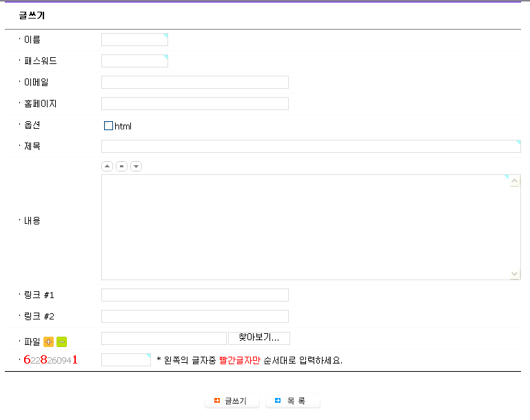
Task: Click the red 빨간글자만 instruction text
Action: click(x=240, y=361)
